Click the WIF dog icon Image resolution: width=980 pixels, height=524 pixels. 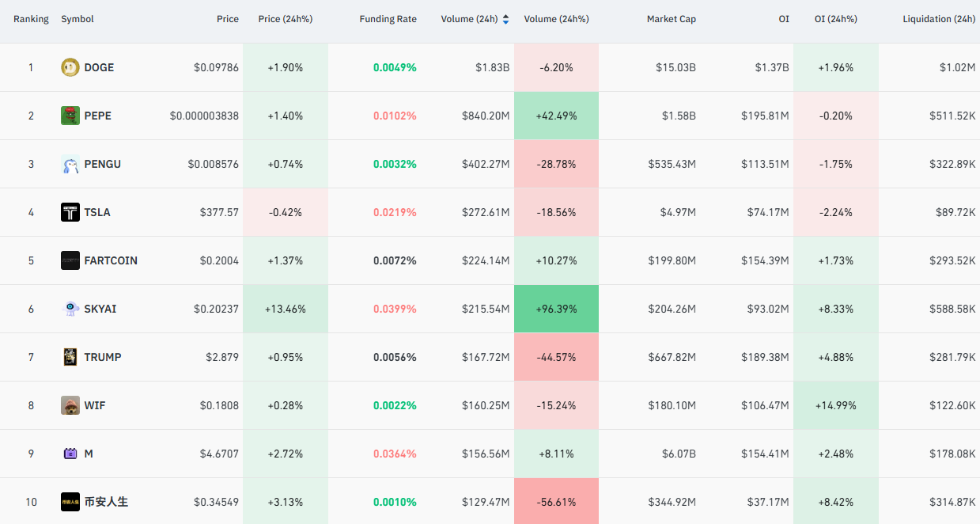click(70, 405)
